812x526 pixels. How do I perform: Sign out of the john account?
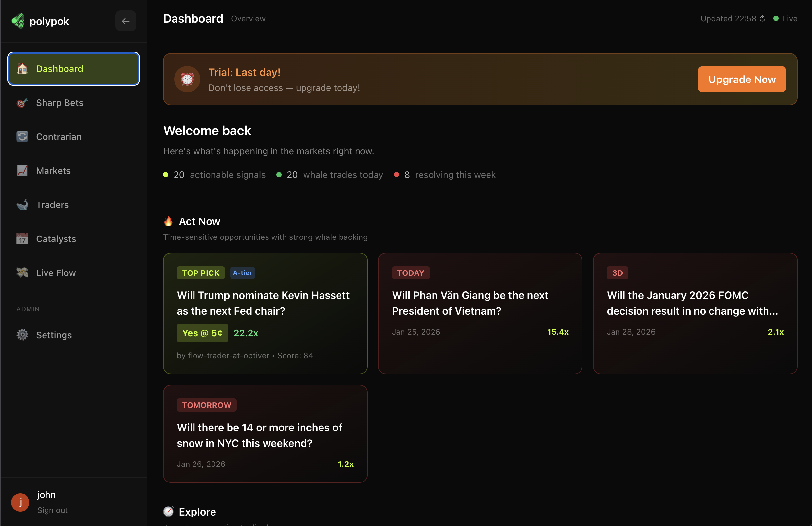[x=52, y=510]
